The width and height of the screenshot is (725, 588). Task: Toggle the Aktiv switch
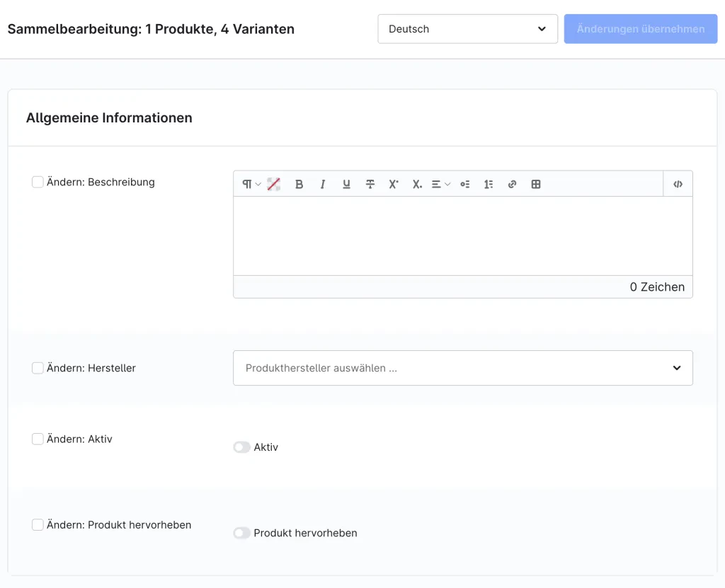coord(241,447)
